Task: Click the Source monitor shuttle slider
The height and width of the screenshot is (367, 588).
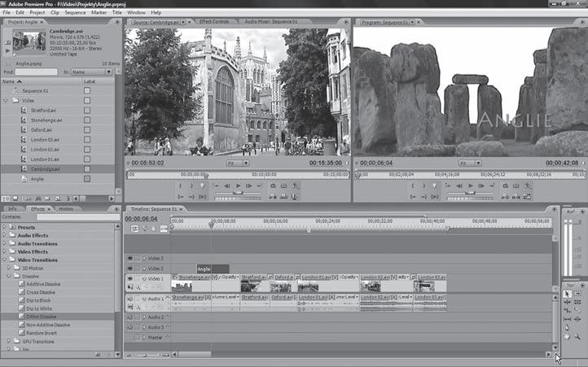Action: tap(238, 193)
